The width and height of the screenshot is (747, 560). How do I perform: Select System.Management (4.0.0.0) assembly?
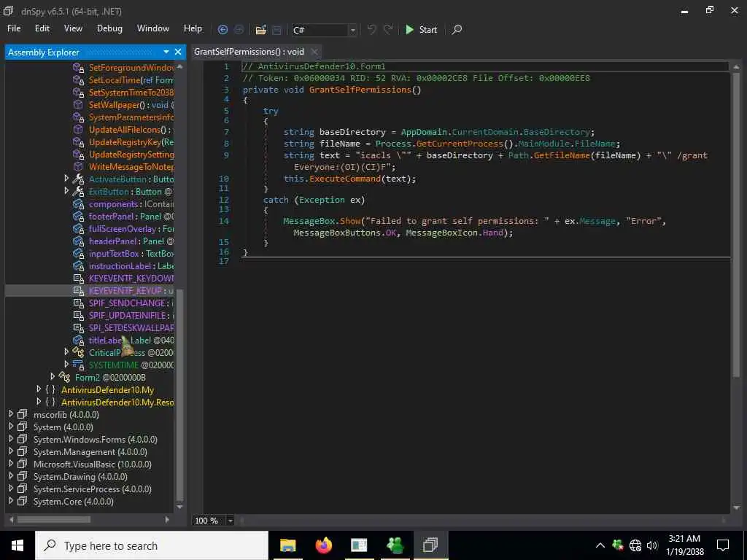[x=90, y=451]
